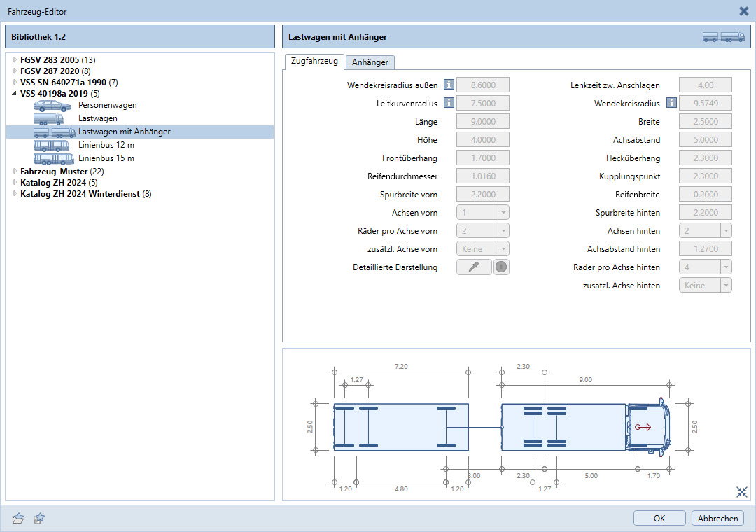Select the Linienbus 12 m vehicle
This screenshot has height=532, width=756.
tap(106, 145)
